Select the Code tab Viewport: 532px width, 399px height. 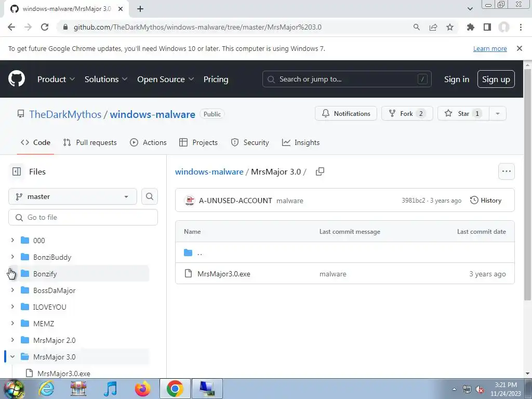pos(36,142)
